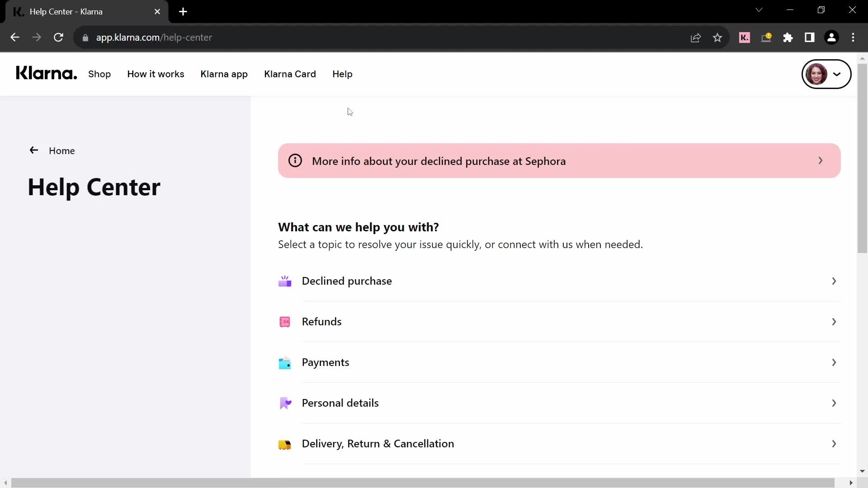Open the How it works menu item
The height and width of the screenshot is (488, 868).
click(x=156, y=74)
